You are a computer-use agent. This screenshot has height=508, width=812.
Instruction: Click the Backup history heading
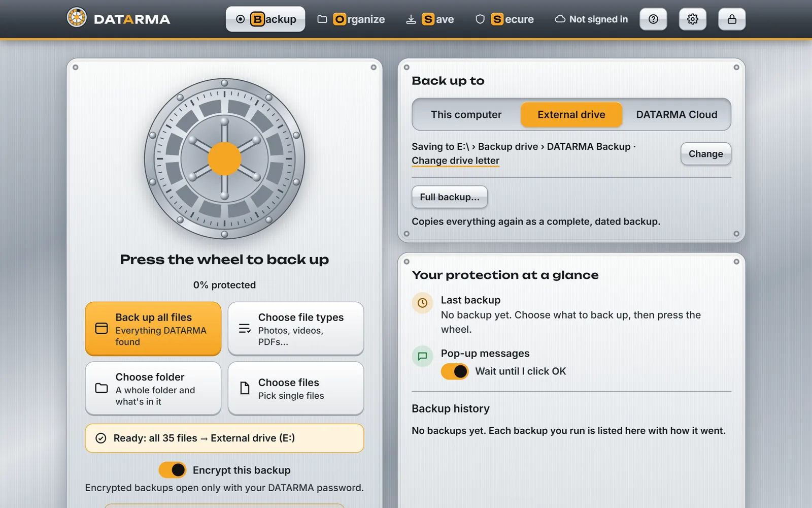451,408
